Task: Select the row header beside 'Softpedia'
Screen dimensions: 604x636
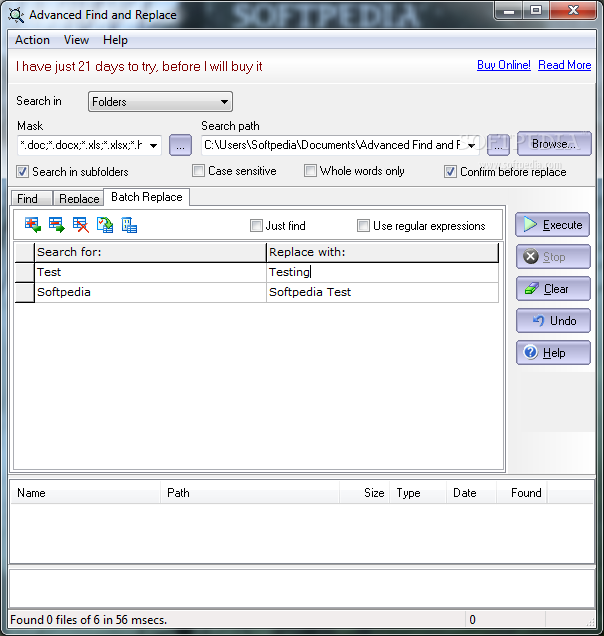Action: pos(25,292)
